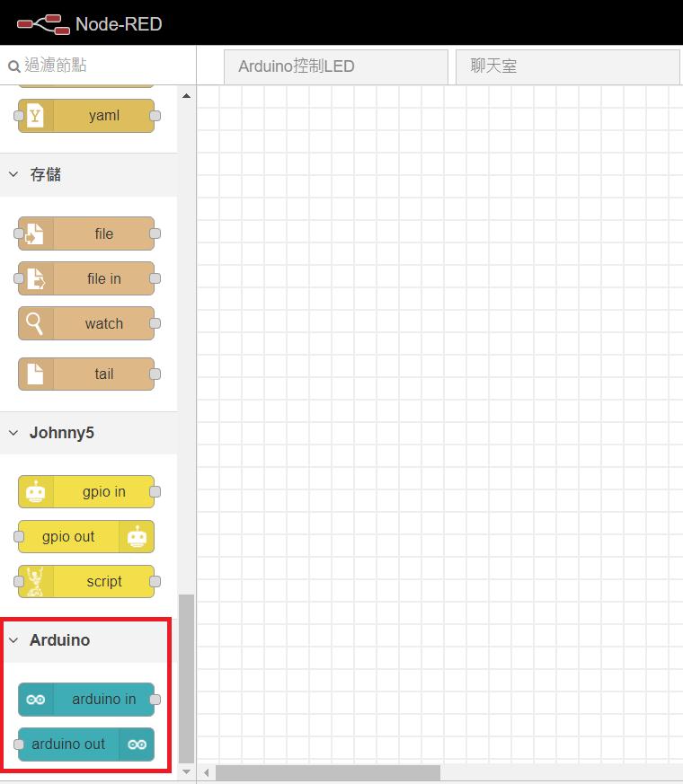Screen dimensions: 683x784
Task: Click the palette scroll up arrow
Action: (187, 95)
